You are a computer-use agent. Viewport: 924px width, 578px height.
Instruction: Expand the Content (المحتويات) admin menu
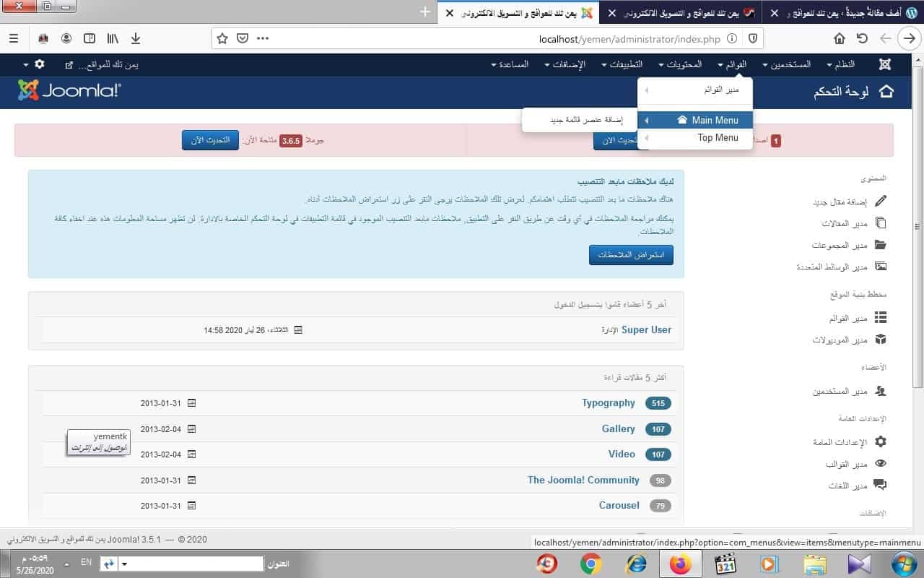681,64
